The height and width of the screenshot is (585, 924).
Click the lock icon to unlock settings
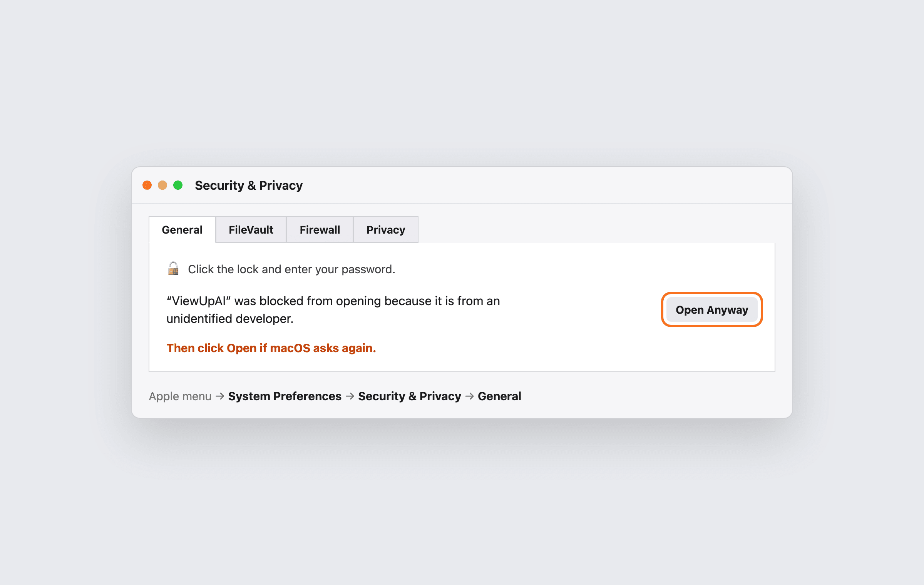173,269
